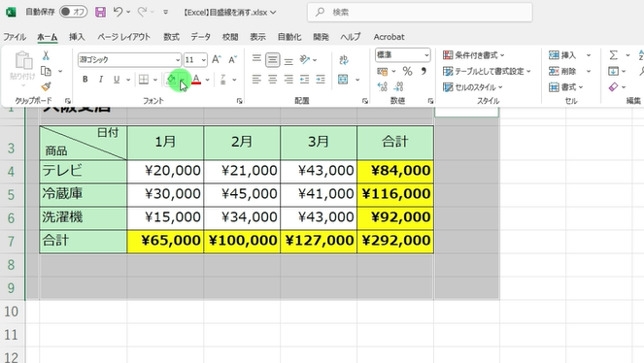Open the Font group dialog launcher
This screenshot has width=644, height=363.
pos(240,101)
